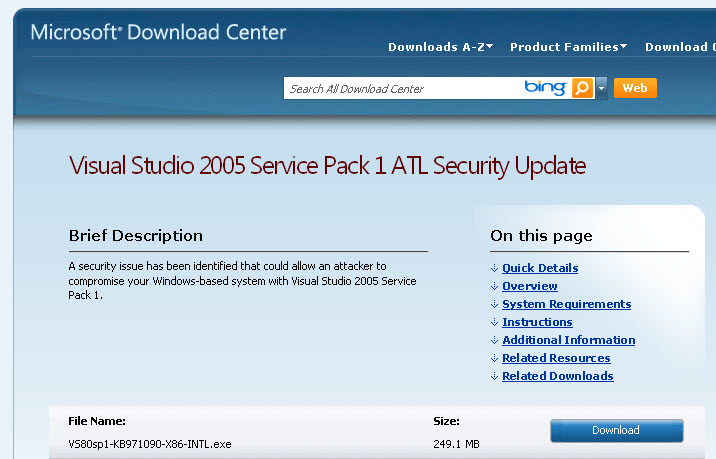Click the down-arrow icon beside System Requirements
716x459 pixels.
tap(494, 304)
